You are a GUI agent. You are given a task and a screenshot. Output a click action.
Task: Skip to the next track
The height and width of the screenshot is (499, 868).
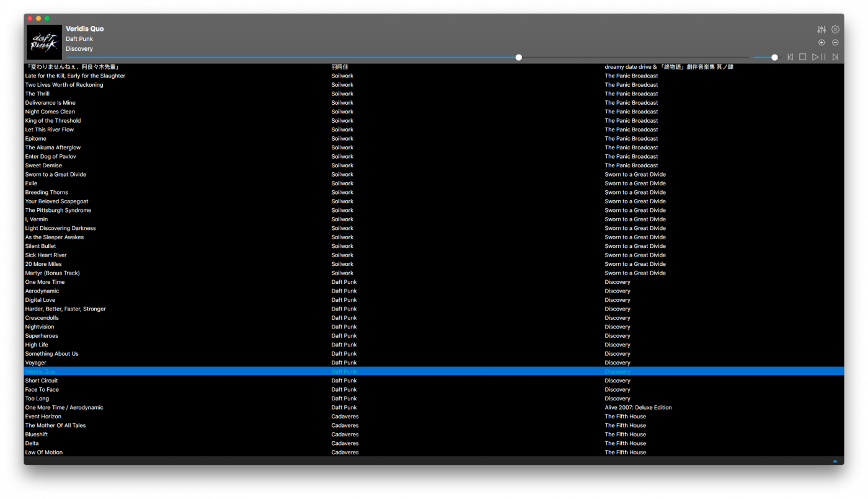835,57
